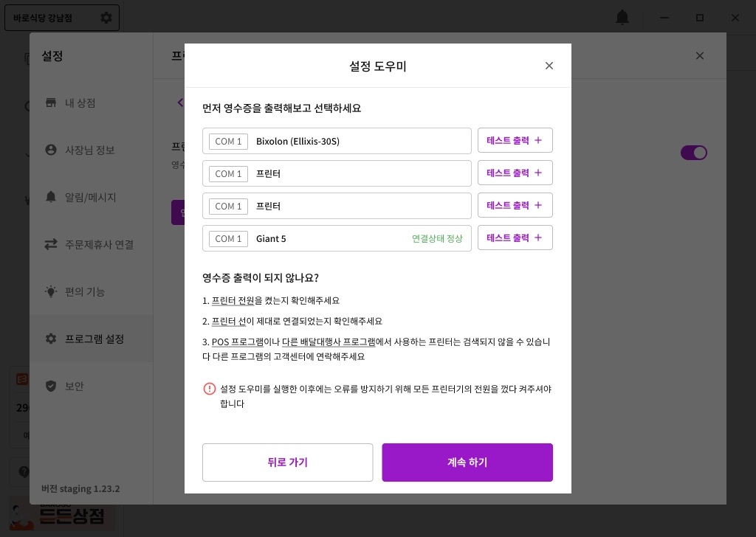Image resolution: width=756 pixels, height=537 pixels.
Task: Click the shield icon beside 보안
Action: click(51, 386)
